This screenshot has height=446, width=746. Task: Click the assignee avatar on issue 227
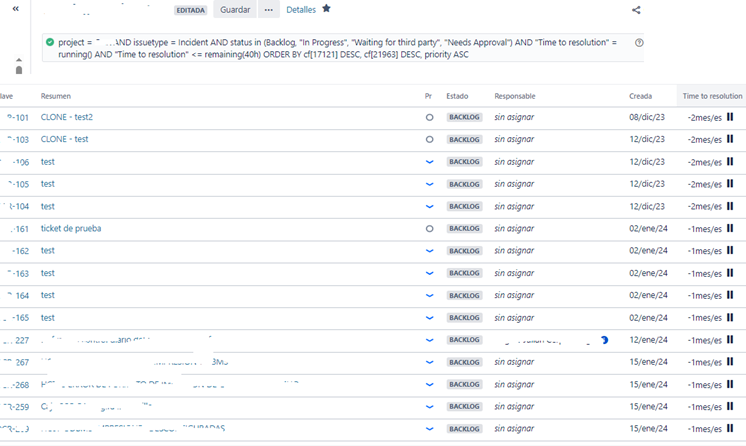(604, 340)
